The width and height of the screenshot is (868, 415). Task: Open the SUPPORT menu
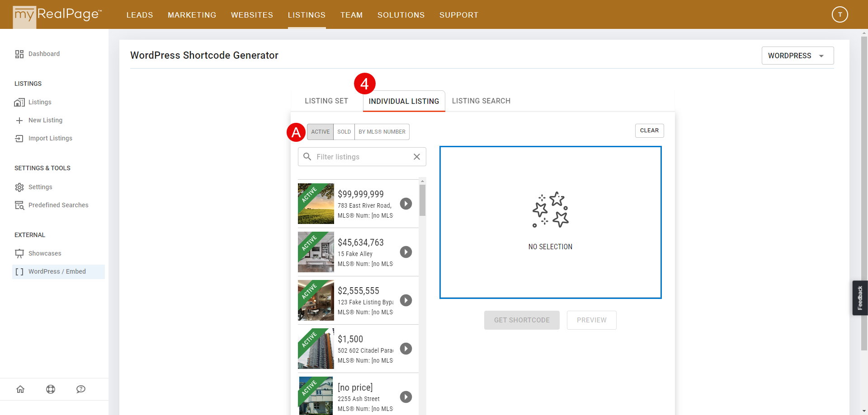(x=458, y=15)
